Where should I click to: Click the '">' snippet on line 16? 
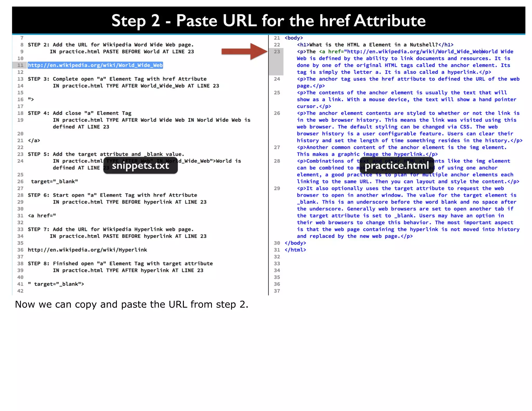31,99
